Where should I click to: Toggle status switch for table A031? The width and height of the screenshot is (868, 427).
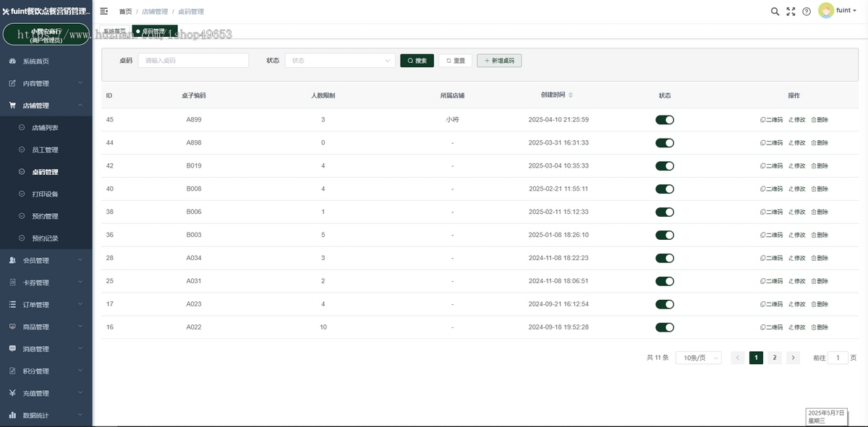(x=665, y=281)
